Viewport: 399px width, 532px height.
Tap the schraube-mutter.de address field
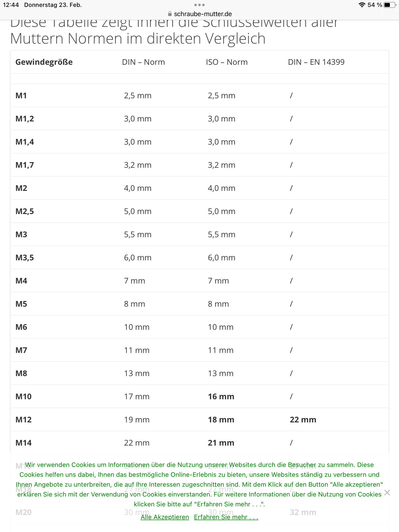pyautogui.click(x=203, y=14)
